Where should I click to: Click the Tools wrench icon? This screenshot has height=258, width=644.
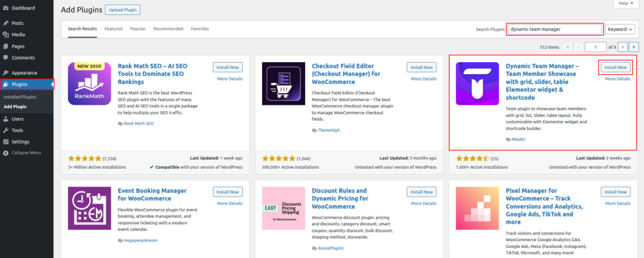[5, 130]
